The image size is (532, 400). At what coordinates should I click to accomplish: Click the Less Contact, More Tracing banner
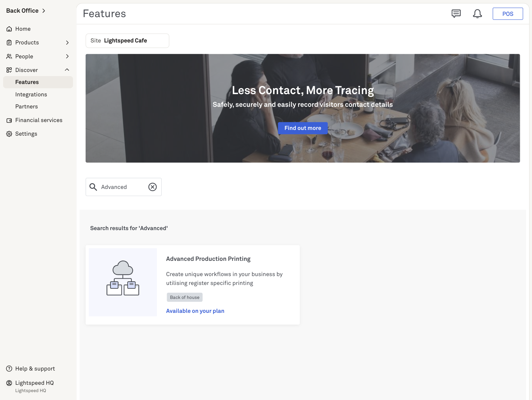(x=303, y=108)
